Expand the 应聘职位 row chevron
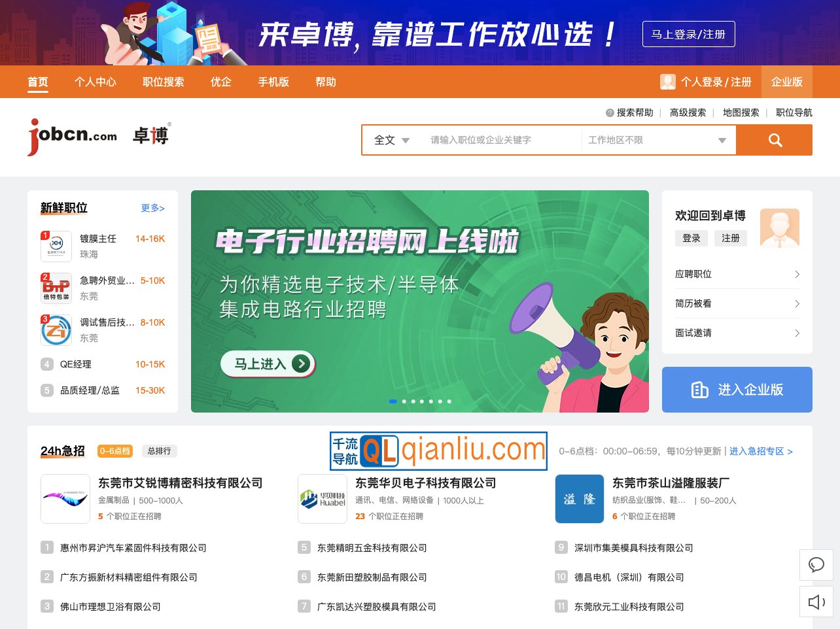This screenshot has width=840, height=629. (797, 274)
